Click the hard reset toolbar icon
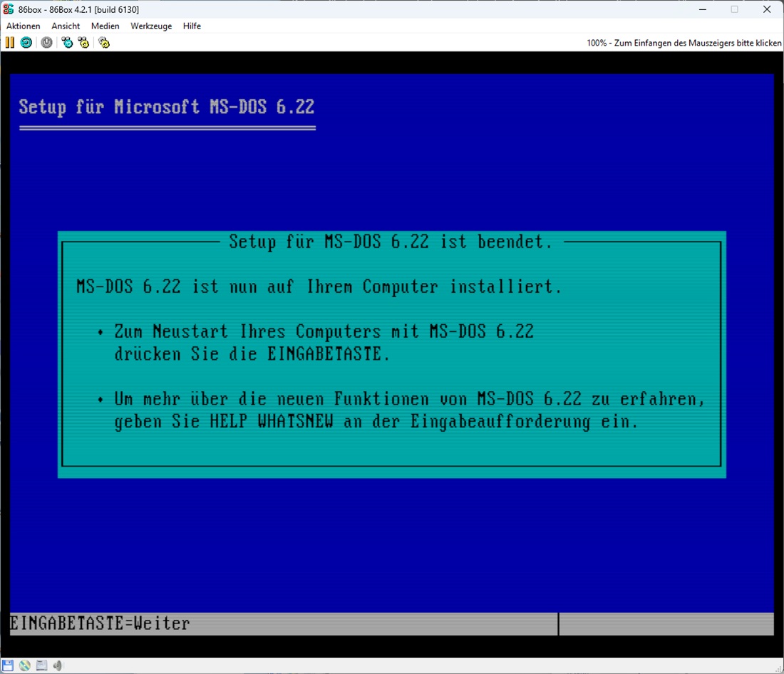 [26, 43]
